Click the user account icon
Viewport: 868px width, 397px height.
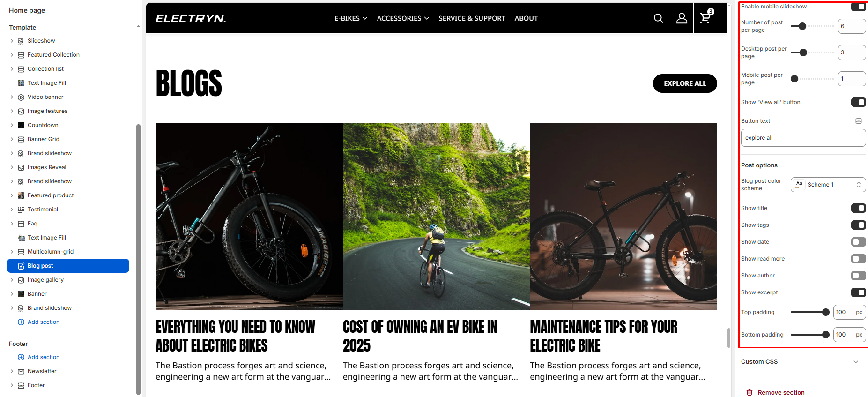pos(682,18)
